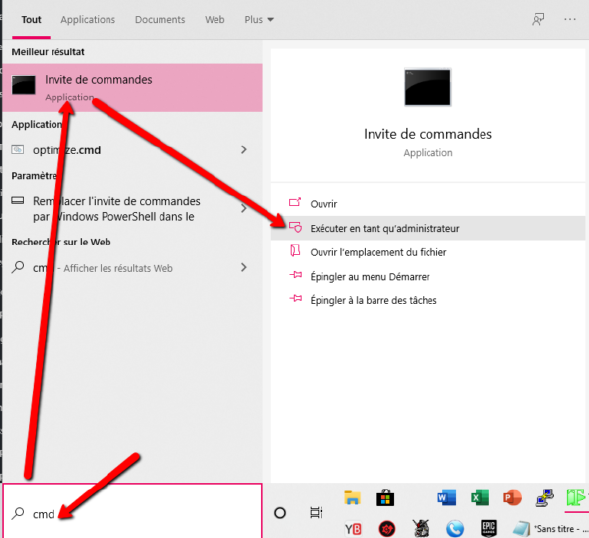The height and width of the screenshot is (538, 589).
Task: Click the Ouvrir open-window icon
Action: pyautogui.click(x=295, y=202)
